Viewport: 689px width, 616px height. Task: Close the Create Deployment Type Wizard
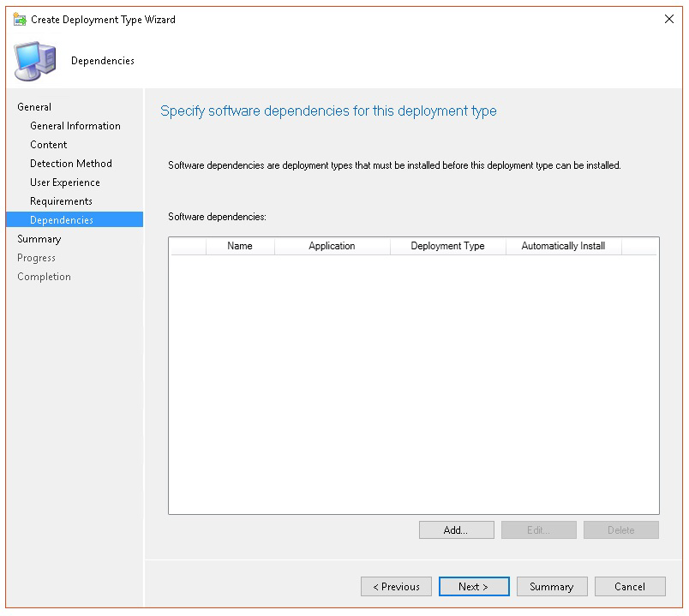669,20
